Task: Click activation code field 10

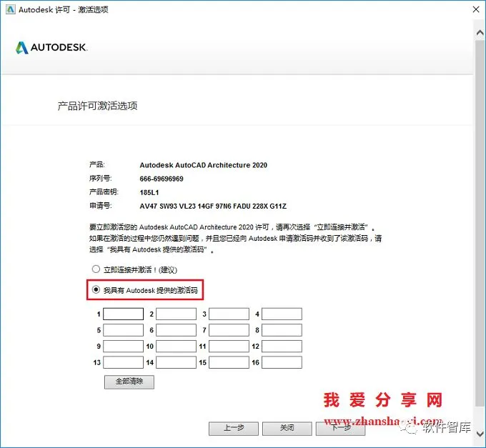Action: tap(176, 346)
